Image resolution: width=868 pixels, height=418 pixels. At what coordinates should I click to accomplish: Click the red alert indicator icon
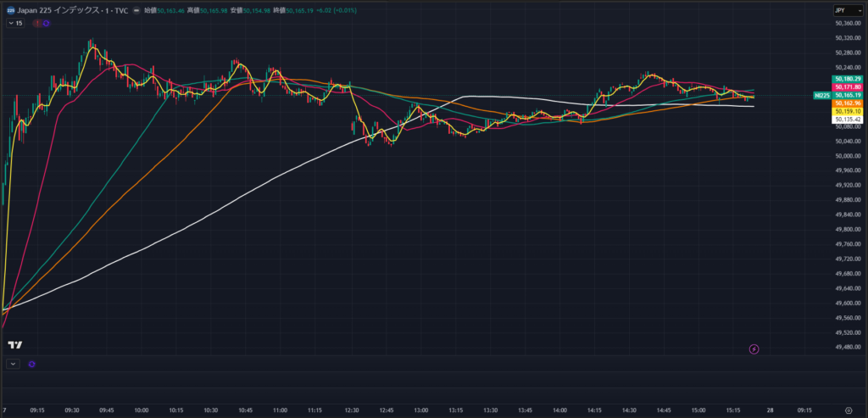(x=36, y=24)
